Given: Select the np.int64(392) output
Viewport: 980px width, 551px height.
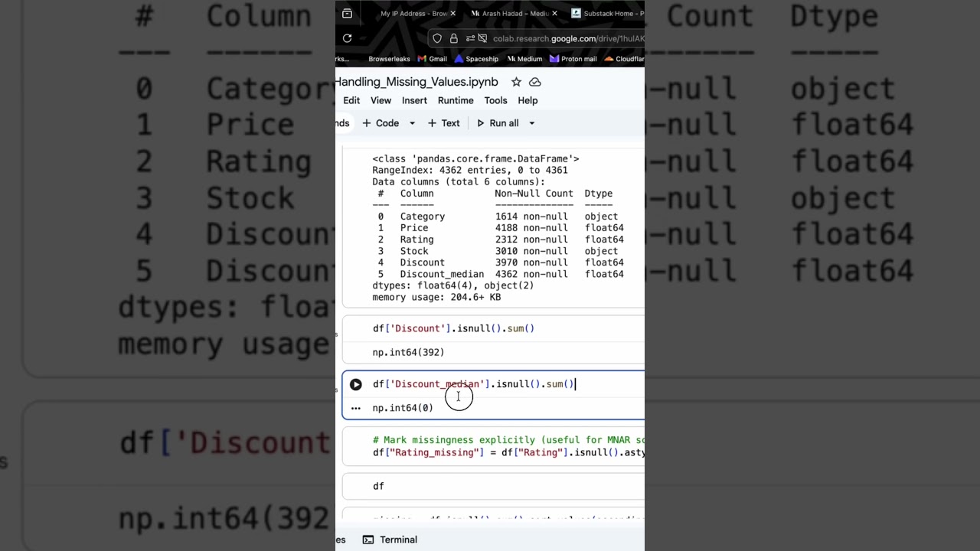Looking at the screenshot, I should (408, 352).
